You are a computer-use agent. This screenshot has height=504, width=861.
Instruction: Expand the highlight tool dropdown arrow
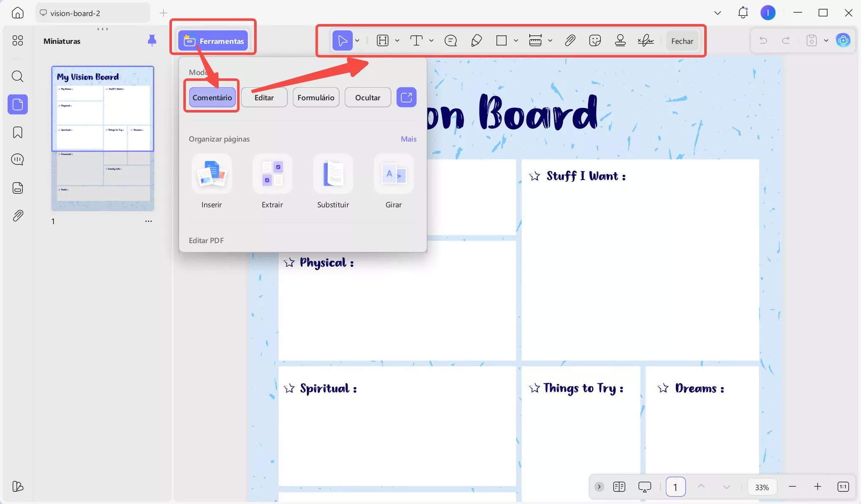[397, 41]
